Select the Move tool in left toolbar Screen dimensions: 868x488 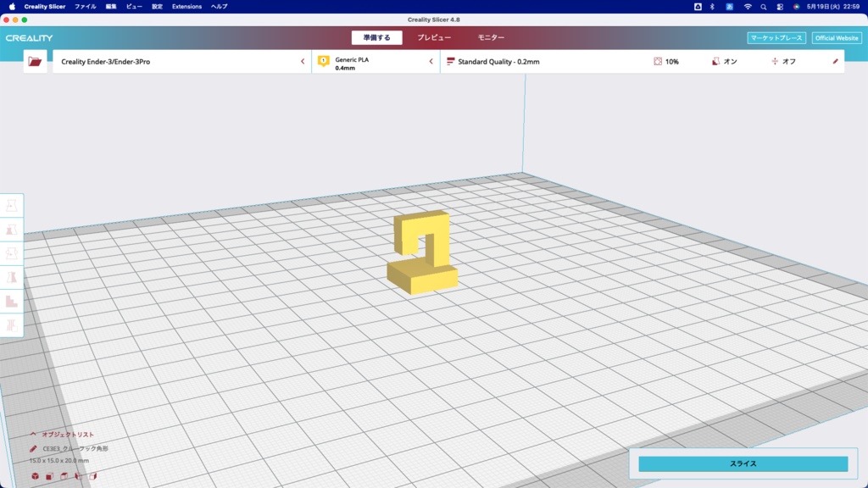click(12, 206)
